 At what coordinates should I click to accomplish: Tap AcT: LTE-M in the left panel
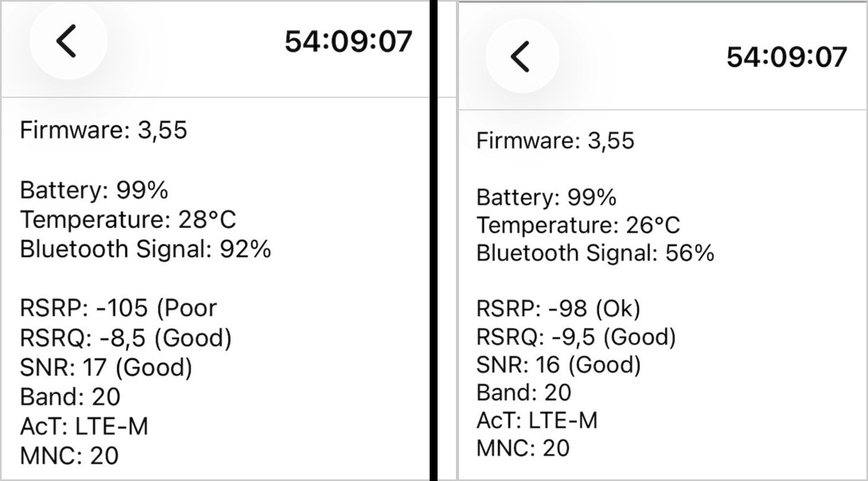pos(84,426)
